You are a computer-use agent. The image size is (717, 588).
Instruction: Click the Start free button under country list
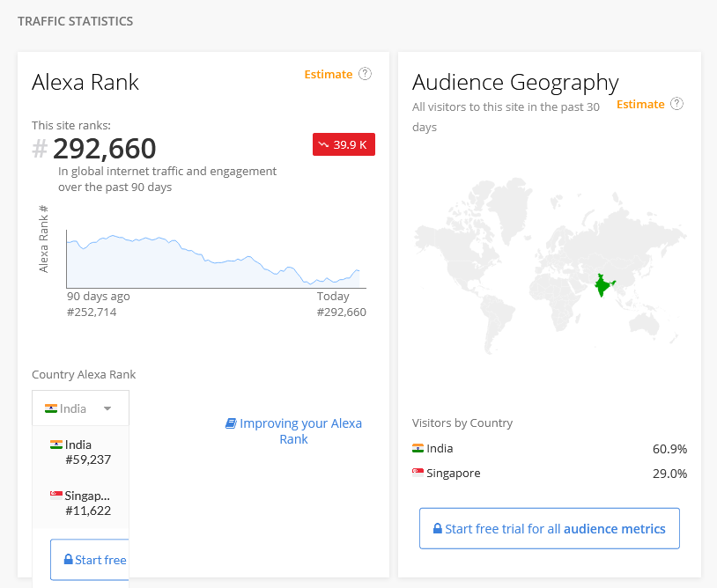(x=90, y=560)
